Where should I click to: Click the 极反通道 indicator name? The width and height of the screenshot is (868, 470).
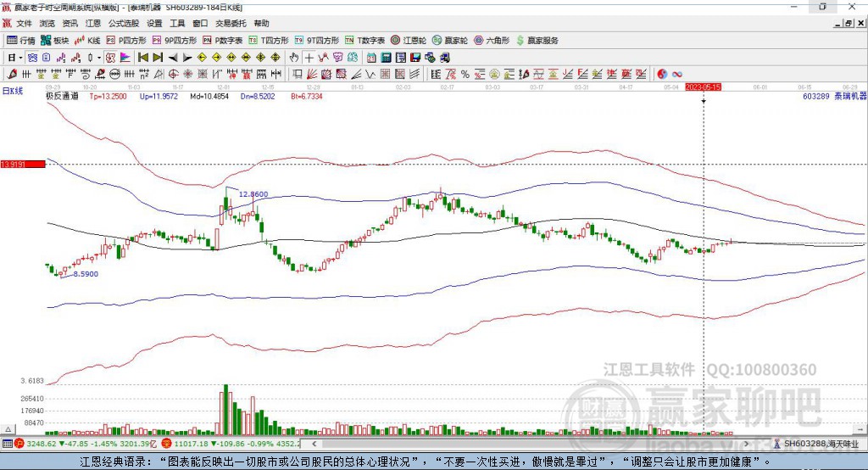[x=62, y=96]
